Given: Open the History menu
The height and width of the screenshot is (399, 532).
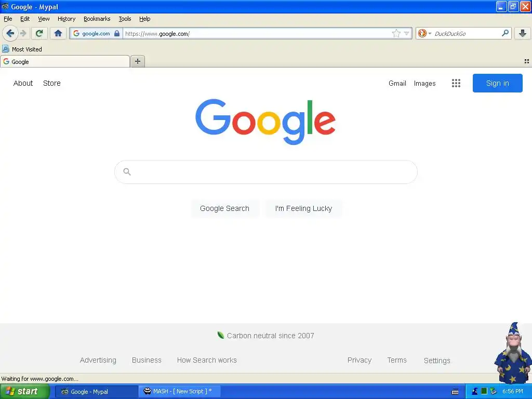Looking at the screenshot, I should point(66,19).
